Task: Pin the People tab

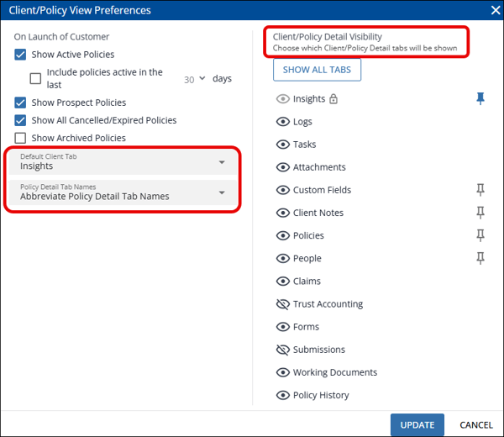Action: tap(480, 258)
